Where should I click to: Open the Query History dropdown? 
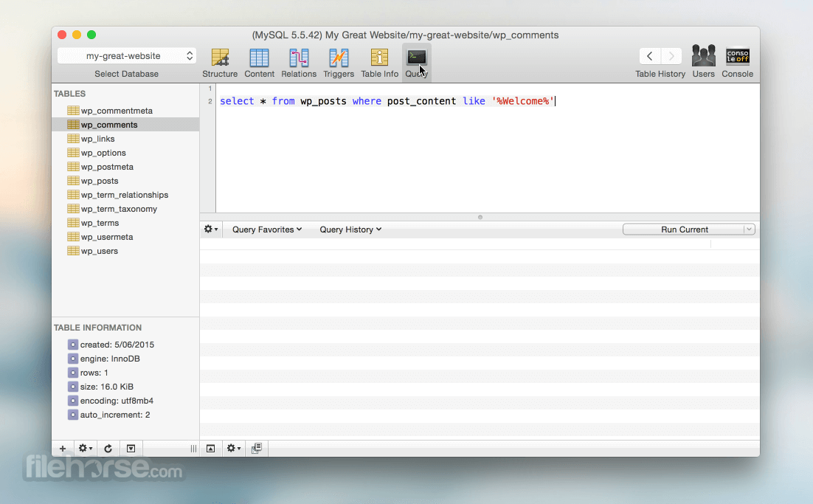point(350,229)
